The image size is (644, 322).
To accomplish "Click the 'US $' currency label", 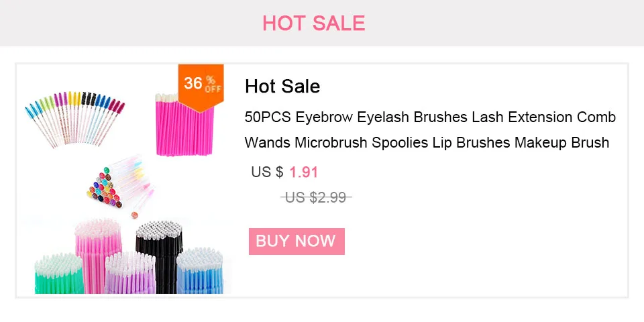I will click(267, 172).
